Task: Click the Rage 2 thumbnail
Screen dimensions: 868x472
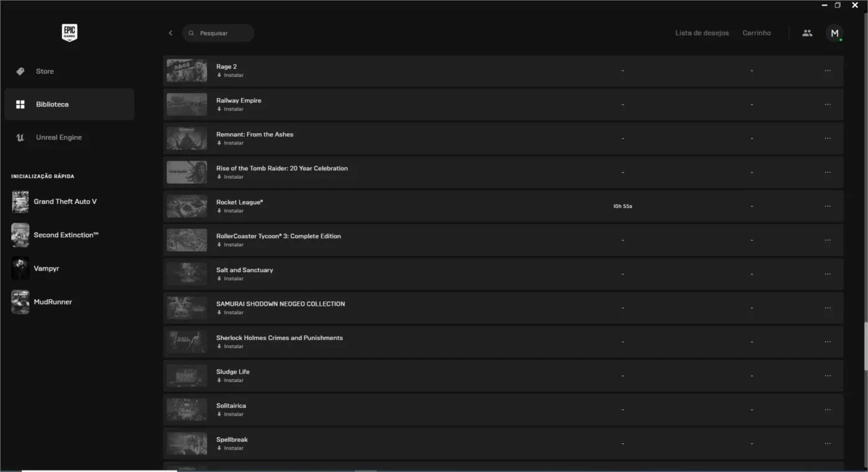Action: click(x=187, y=71)
